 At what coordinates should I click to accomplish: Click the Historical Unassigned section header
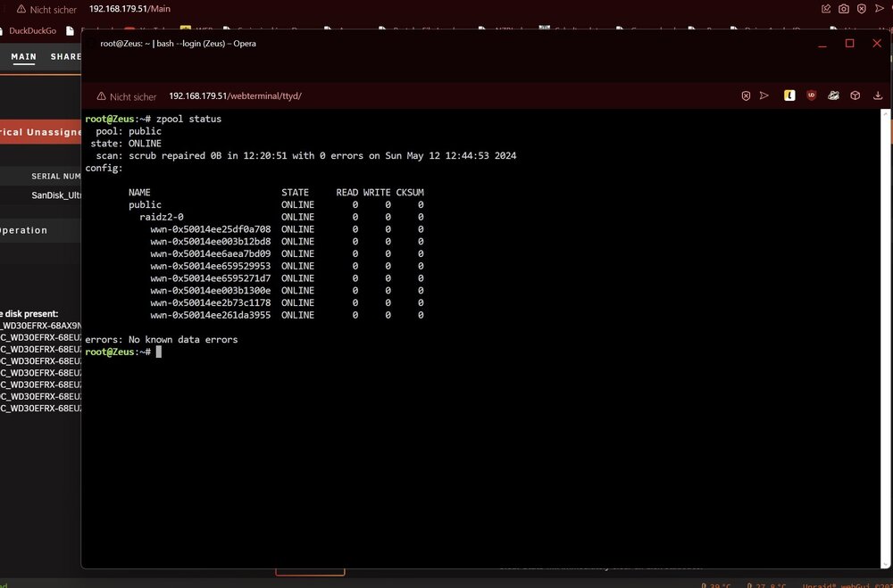[x=40, y=132]
